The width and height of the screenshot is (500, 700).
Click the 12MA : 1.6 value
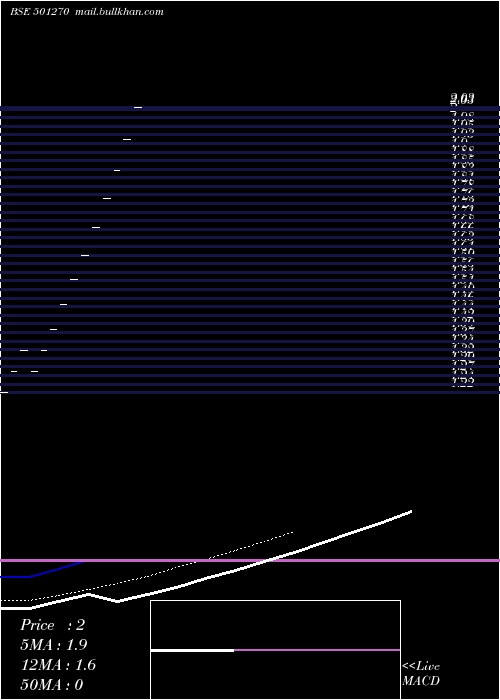coord(58,665)
